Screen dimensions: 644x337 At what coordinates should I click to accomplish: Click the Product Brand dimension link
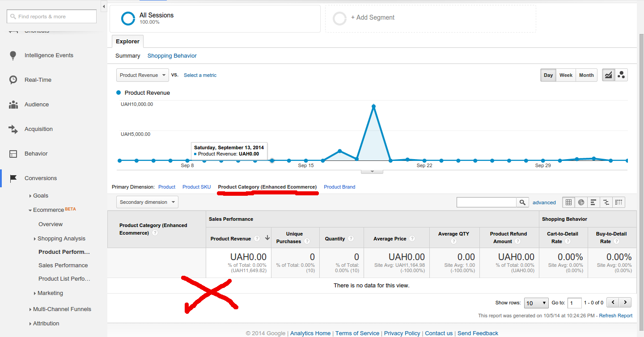point(339,187)
